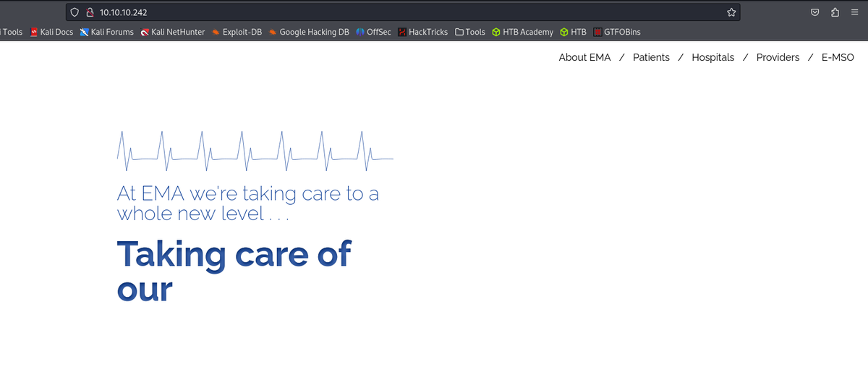The height and width of the screenshot is (370, 868).
Task: Click the shield tracking protection icon
Action: [75, 12]
